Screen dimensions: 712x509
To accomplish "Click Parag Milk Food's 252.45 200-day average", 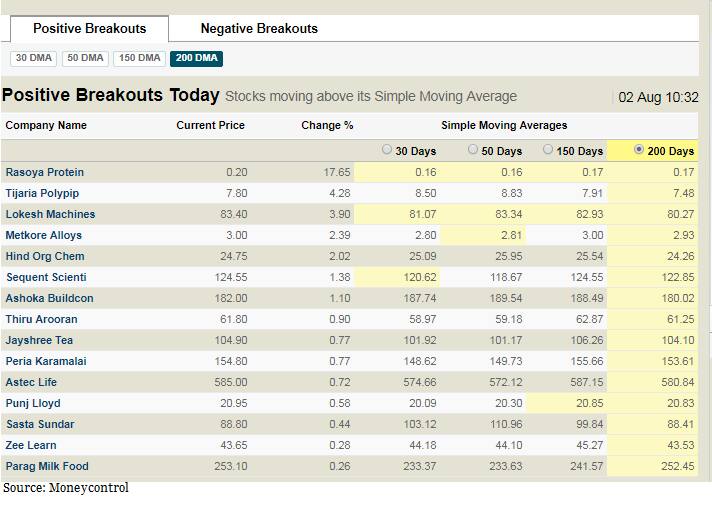I will (x=677, y=466).
